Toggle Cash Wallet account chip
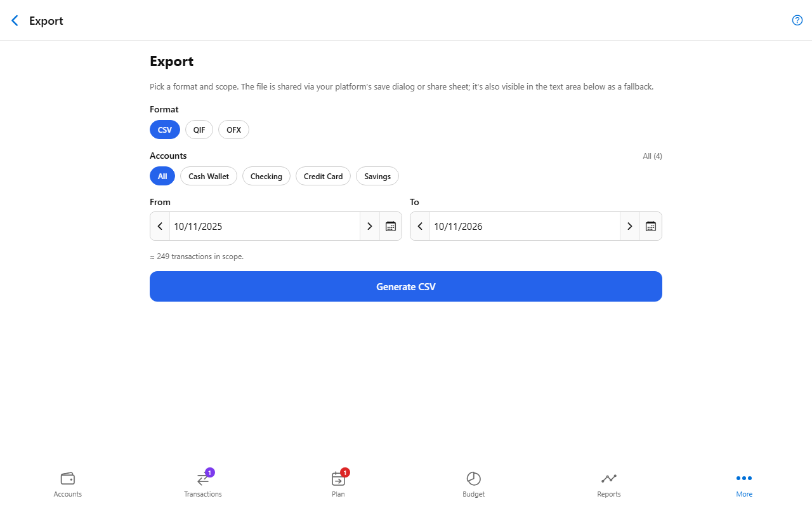 click(209, 176)
